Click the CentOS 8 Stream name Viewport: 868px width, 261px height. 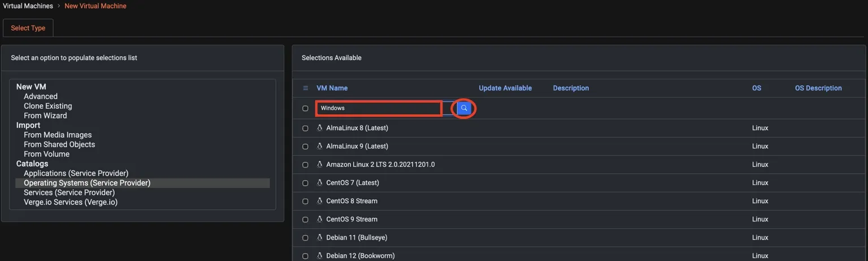351,201
